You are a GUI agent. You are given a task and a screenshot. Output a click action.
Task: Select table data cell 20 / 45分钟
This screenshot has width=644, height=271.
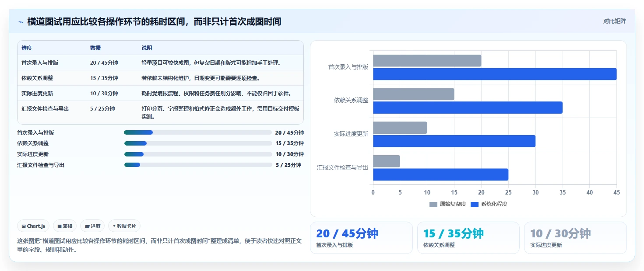(104, 63)
